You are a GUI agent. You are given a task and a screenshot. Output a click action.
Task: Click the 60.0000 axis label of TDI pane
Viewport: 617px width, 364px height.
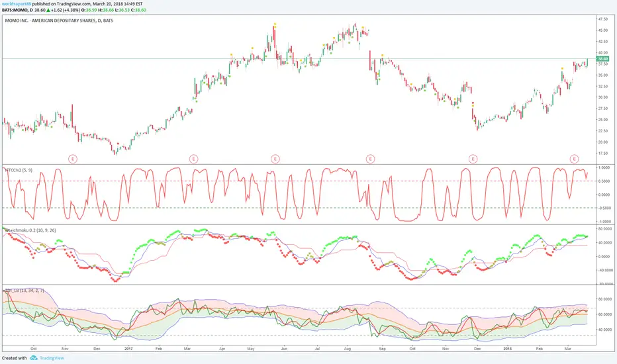[x=604, y=314]
